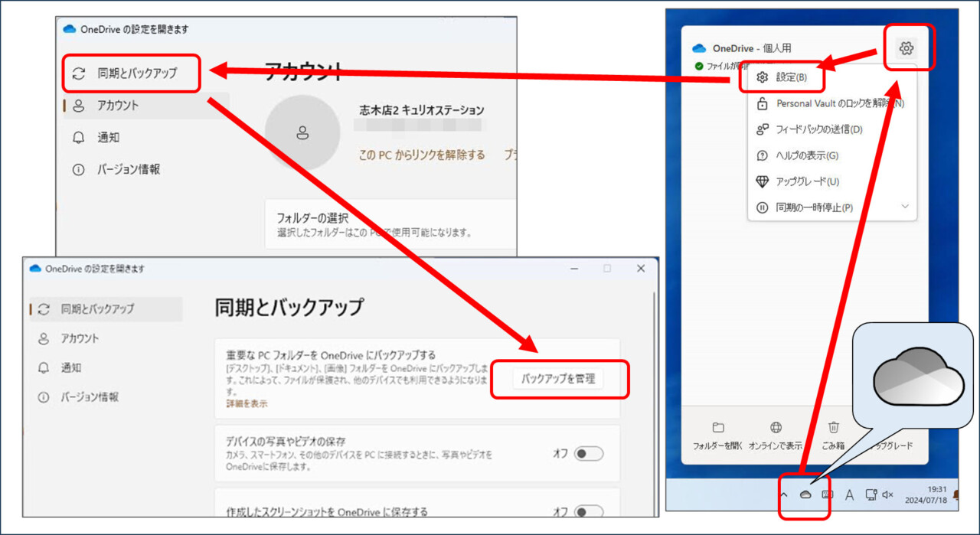The image size is (980, 535).
Task: Click the muted volume tray icon
Action: [x=888, y=495]
